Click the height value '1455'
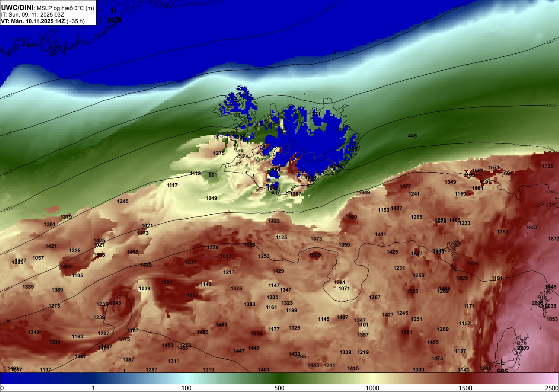 point(433,342)
